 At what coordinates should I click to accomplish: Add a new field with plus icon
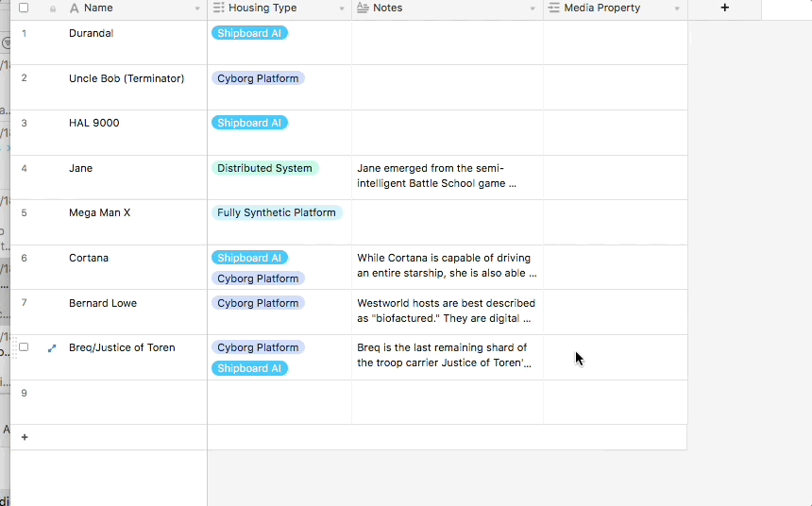[x=724, y=8]
